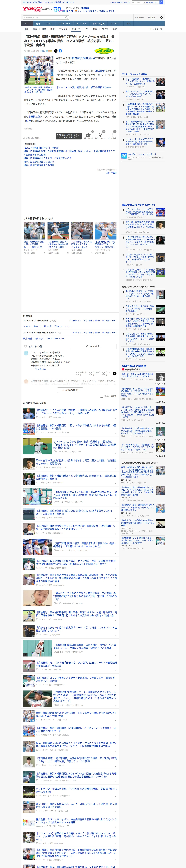
Task: Check the コメント非表示 checkbox
Action: [x=102, y=396]
